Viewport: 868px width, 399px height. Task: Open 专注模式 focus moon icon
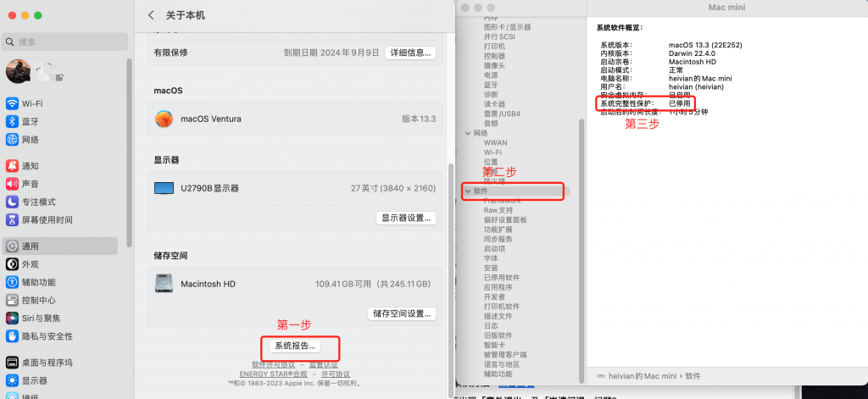12,202
